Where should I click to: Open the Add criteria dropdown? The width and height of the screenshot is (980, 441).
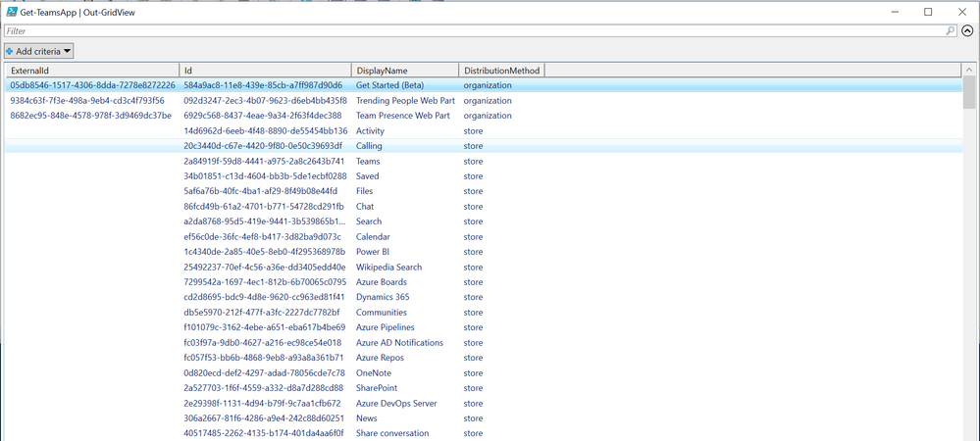[39, 51]
